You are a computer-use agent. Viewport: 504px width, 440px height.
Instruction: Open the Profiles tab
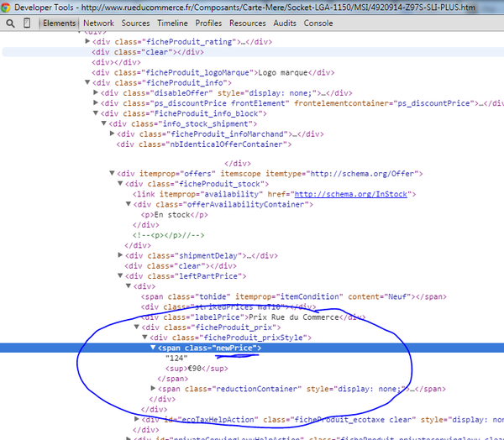click(x=208, y=24)
